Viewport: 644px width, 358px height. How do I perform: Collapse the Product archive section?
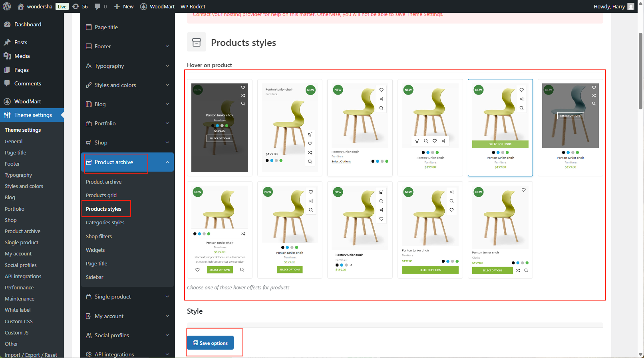pyautogui.click(x=167, y=162)
